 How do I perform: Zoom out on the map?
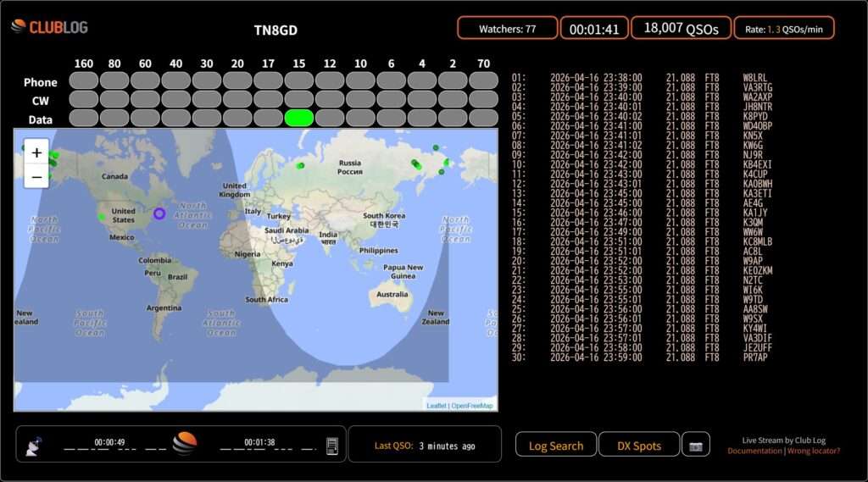(x=36, y=177)
